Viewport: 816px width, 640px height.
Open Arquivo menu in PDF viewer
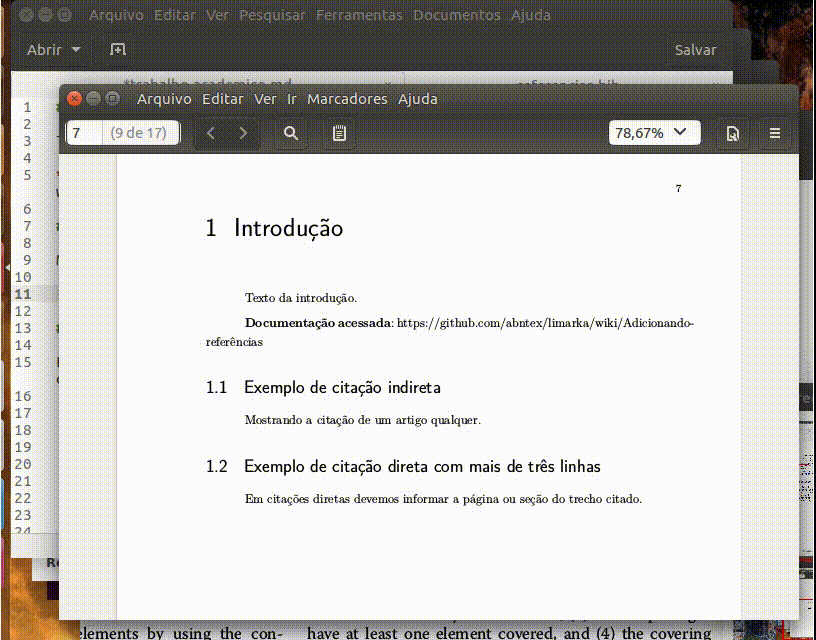pos(164,99)
